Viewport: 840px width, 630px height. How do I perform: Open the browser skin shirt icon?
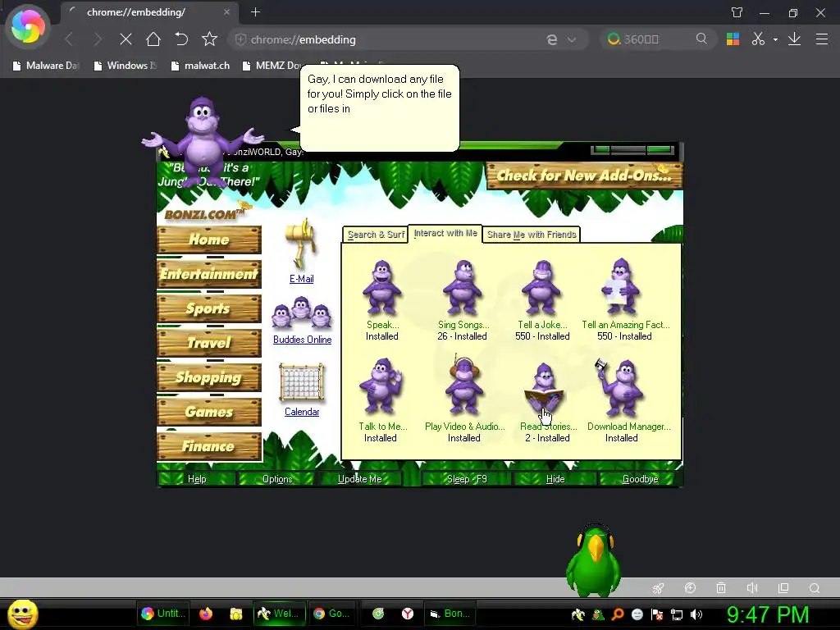(737, 12)
